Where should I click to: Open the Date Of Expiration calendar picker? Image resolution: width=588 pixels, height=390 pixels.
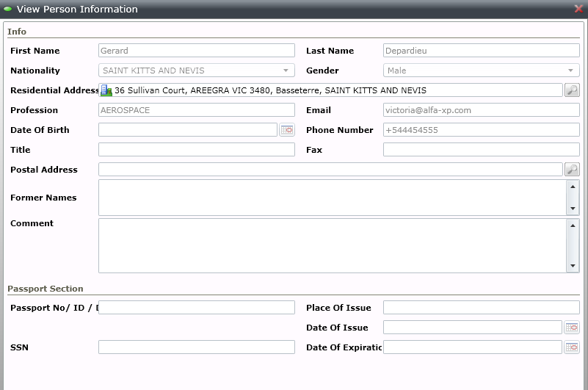click(572, 347)
